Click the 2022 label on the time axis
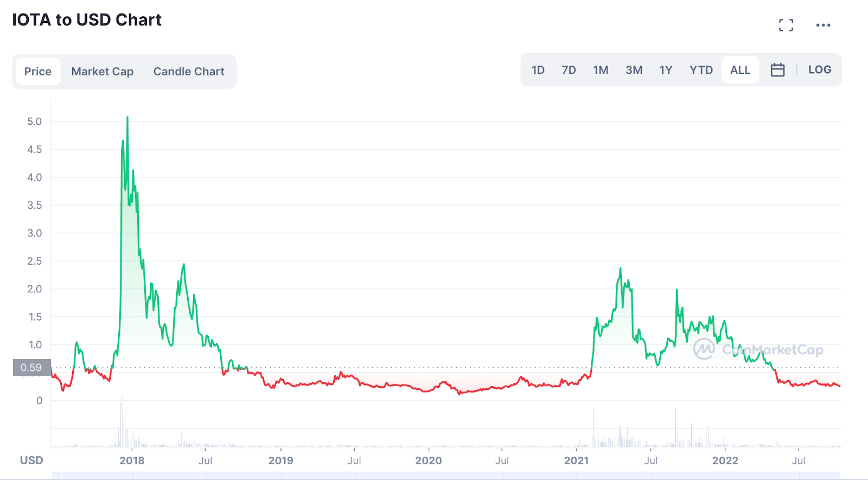The height and width of the screenshot is (480, 868). pyautogui.click(x=725, y=460)
